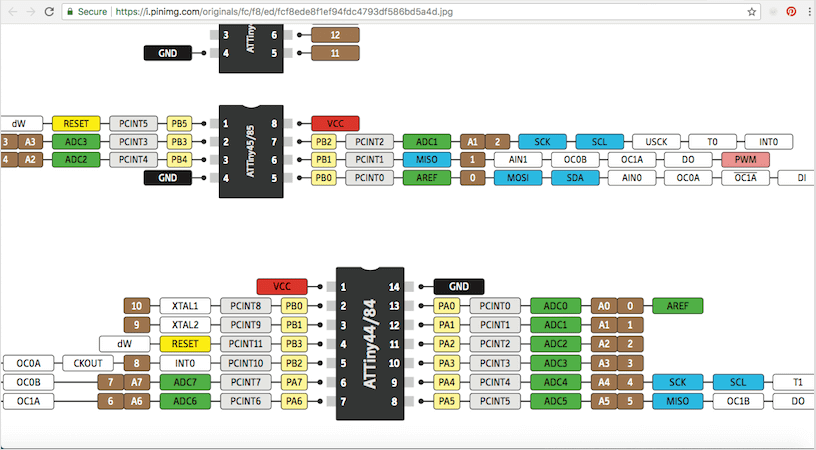Click the pink PWM label

[x=746, y=159]
